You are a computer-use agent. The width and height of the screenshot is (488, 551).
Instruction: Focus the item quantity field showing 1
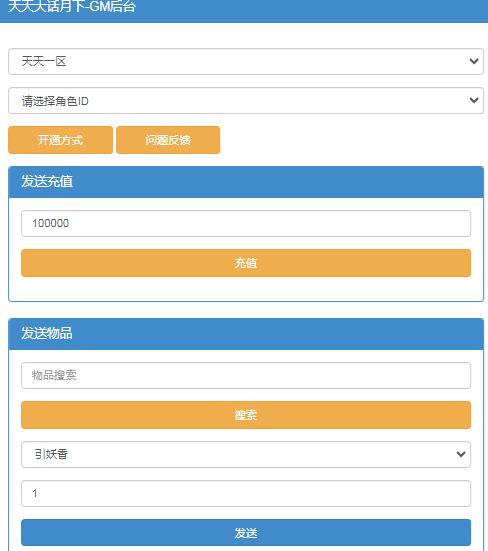pos(246,493)
